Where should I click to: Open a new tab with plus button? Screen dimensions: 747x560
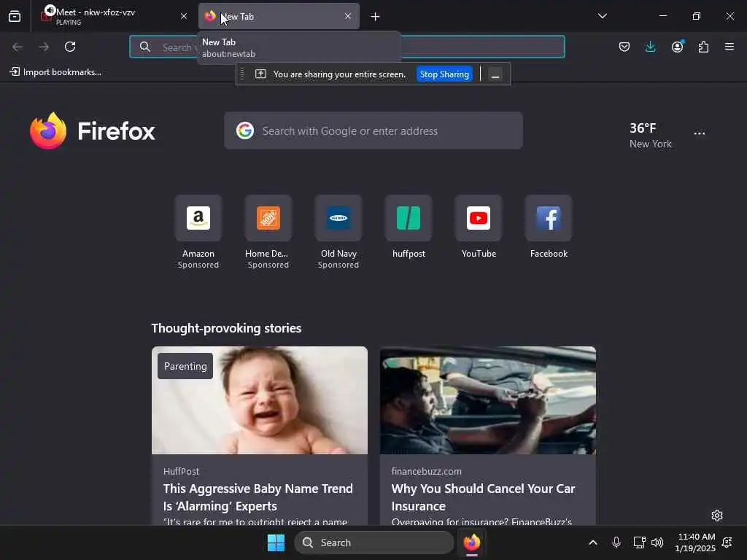[x=376, y=17]
